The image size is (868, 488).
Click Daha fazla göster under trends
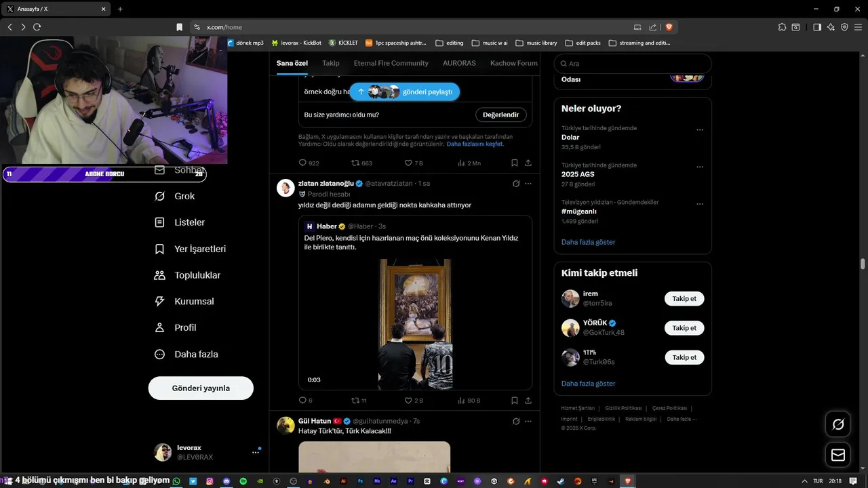click(x=588, y=242)
